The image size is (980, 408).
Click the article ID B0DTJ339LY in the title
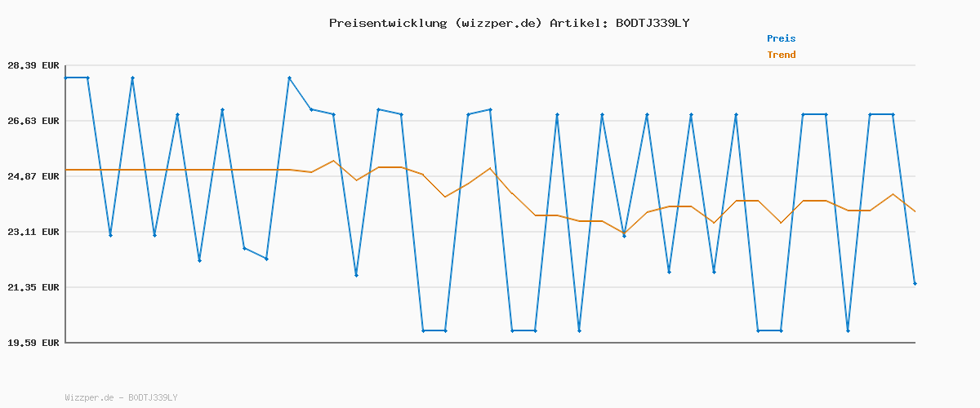click(x=652, y=23)
